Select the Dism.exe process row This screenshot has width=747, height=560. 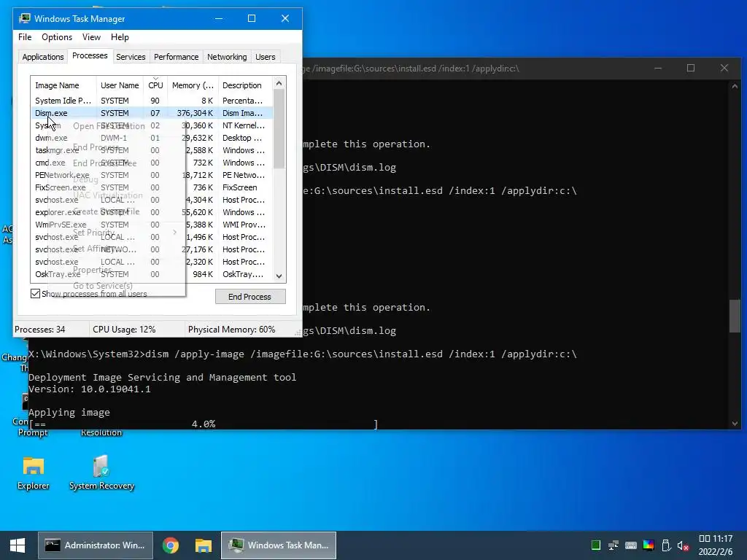pyautogui.click(x=152, y=113)
